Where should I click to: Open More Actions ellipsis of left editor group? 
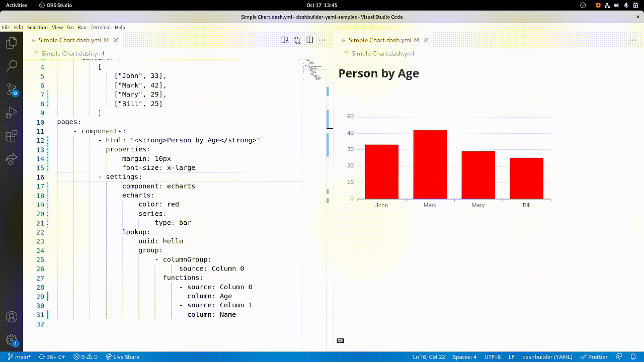(x=323, y=40)
